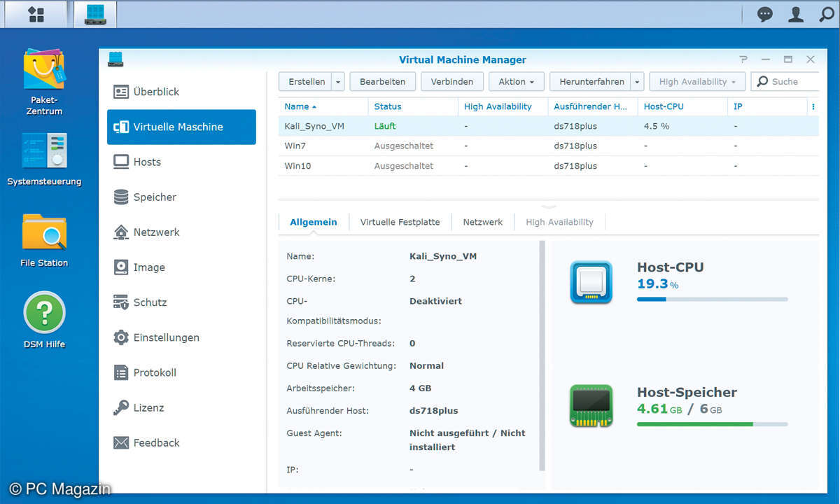Select the Kali_Syno_VM row

(548, 126)
